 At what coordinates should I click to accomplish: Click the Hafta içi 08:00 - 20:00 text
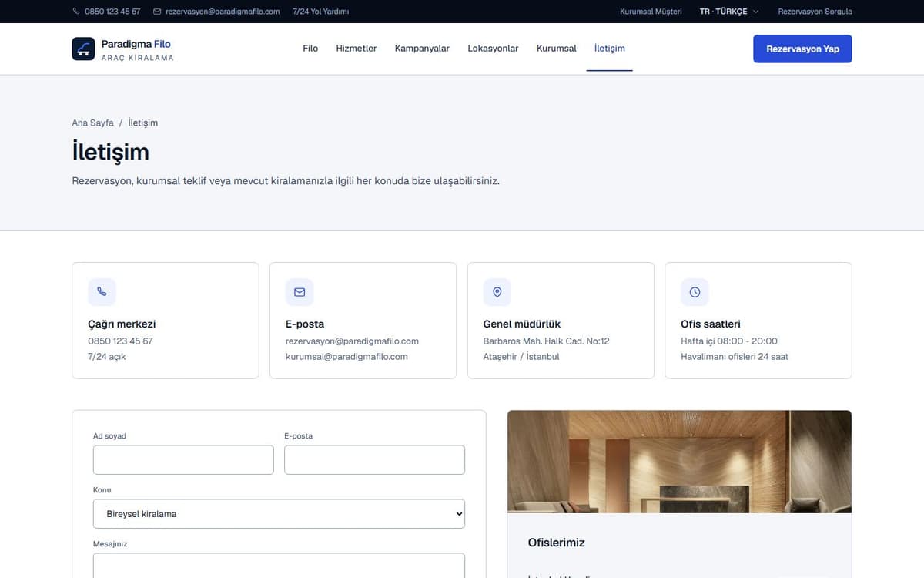[729, 341]
